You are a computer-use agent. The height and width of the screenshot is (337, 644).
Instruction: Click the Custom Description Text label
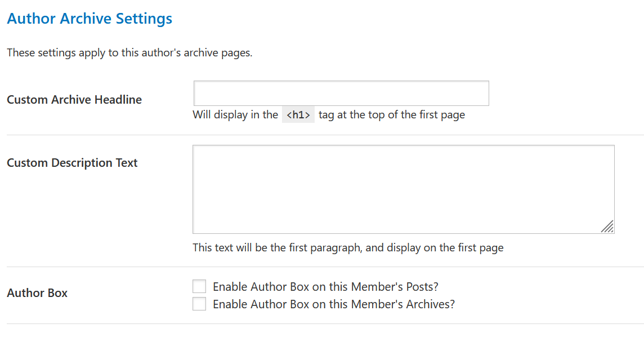[72, 163]
